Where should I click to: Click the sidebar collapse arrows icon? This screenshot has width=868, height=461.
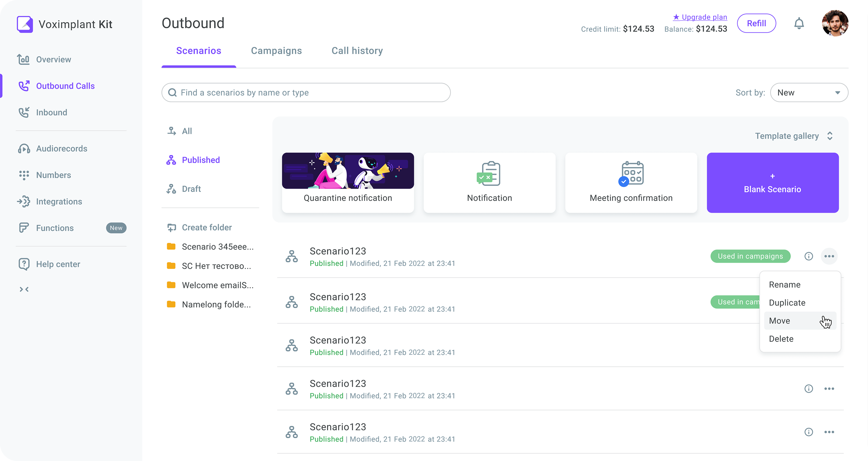pos(24,289)
